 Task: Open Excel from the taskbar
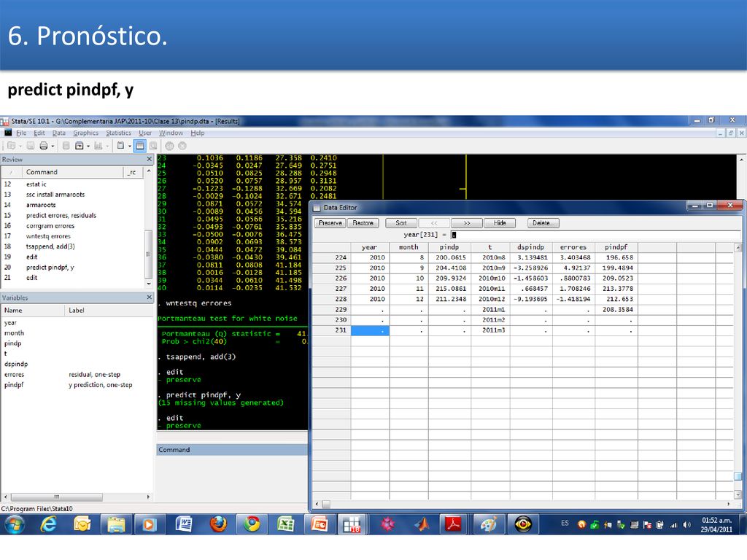pos(286,525)
